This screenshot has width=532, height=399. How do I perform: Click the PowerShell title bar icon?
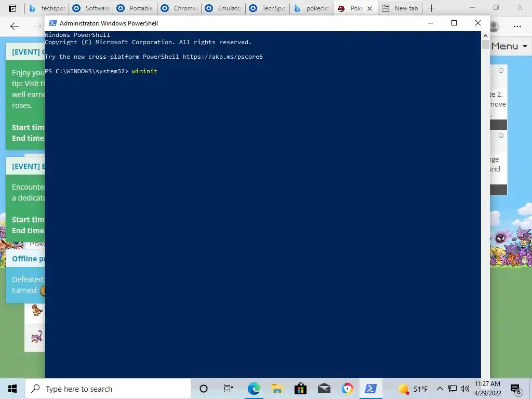[52, 23]
